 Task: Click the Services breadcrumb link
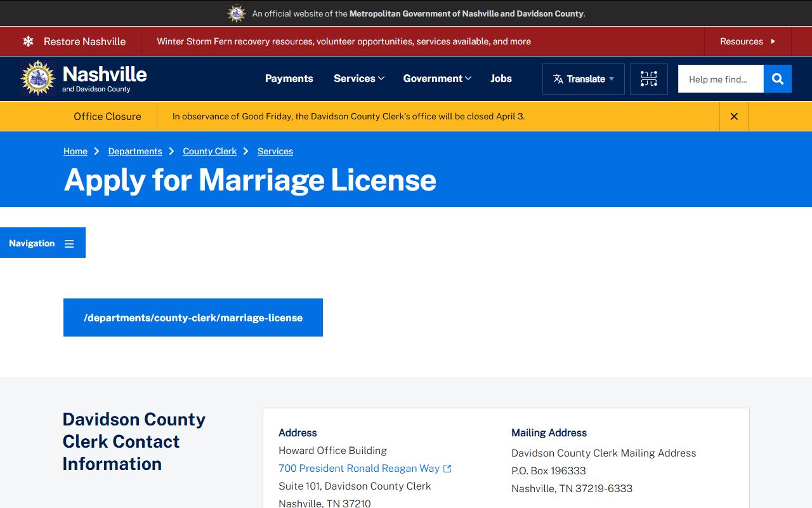(275, 151)
